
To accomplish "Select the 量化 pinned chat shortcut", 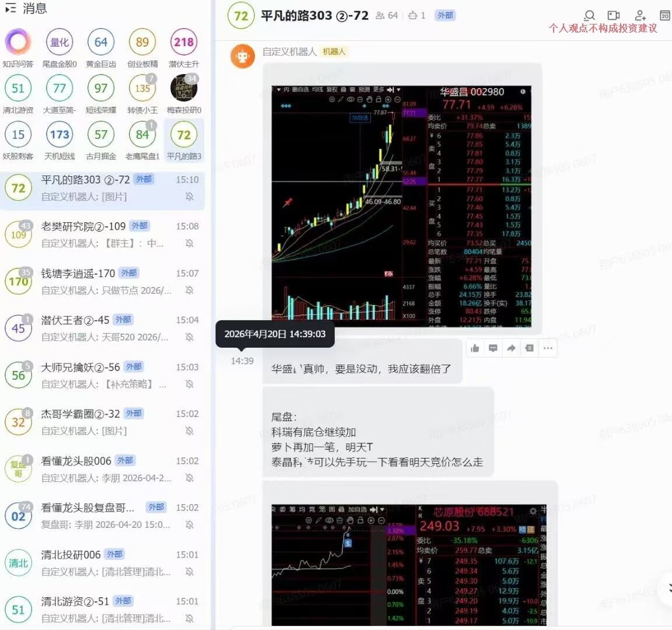I will pos(60,42).
